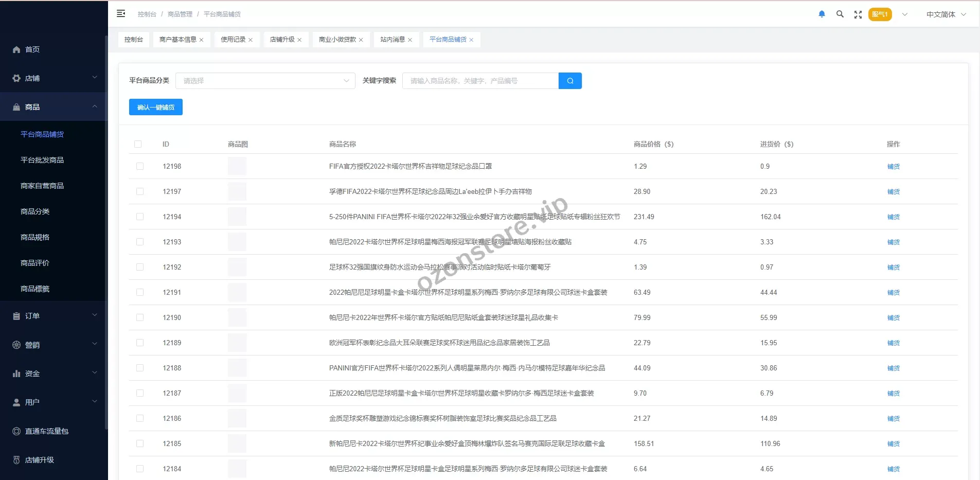This screenshot has height=480, width=980.
Task: Click the 铺货 link for product 12194
Action: point(893,217)
